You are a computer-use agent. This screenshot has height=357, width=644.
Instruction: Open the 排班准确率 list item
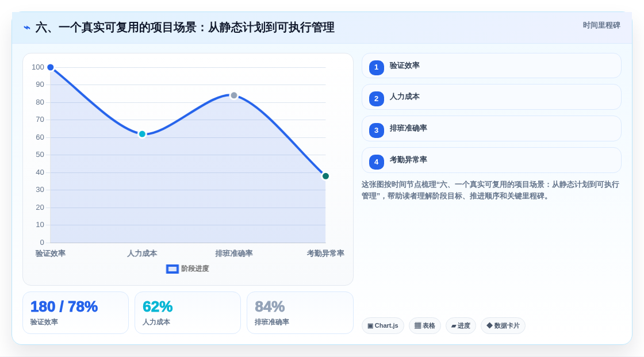pos(491,129)
